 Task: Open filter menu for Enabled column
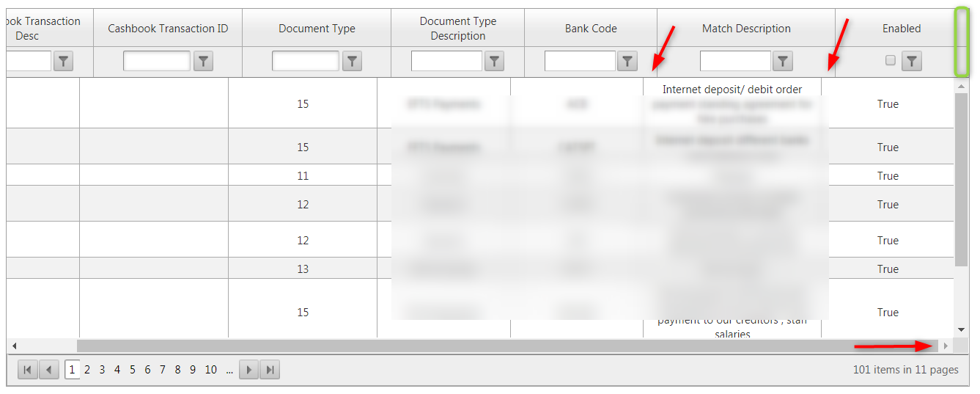(x=911, y=61)
